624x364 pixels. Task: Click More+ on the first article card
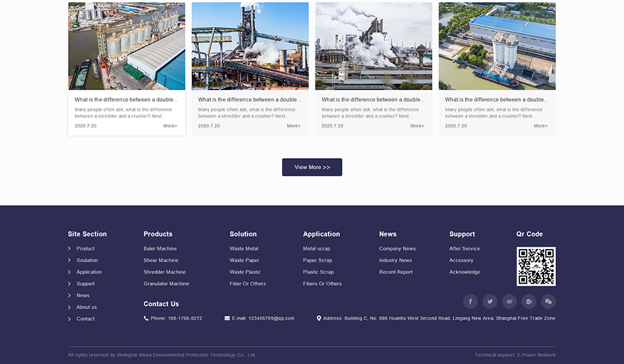[170, 126]
